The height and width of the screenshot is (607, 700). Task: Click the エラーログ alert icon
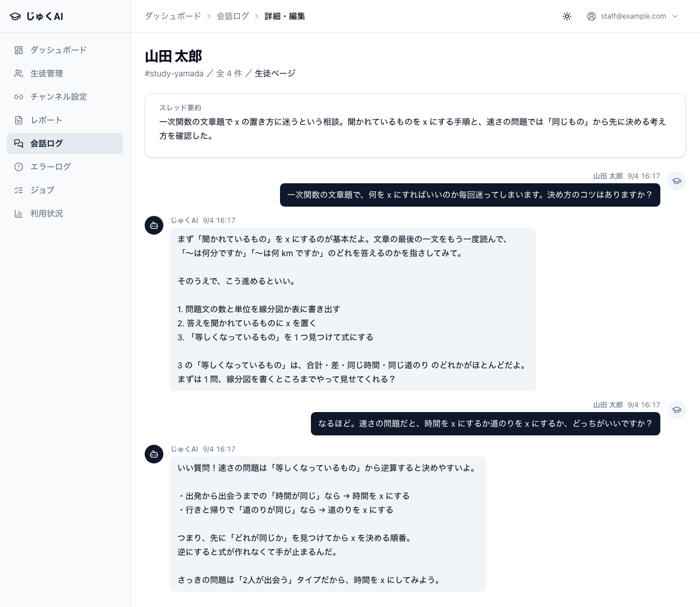tap(19, 167)
